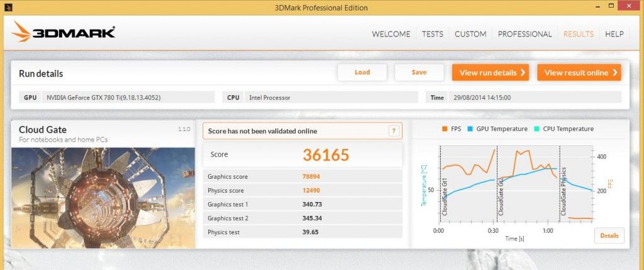Click the Intel Processor text

pyautogui.click(x=269, y=98)
